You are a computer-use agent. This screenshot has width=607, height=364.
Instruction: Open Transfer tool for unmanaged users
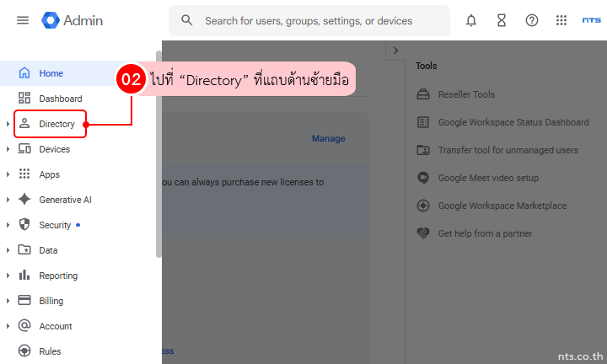click(508, 150)
